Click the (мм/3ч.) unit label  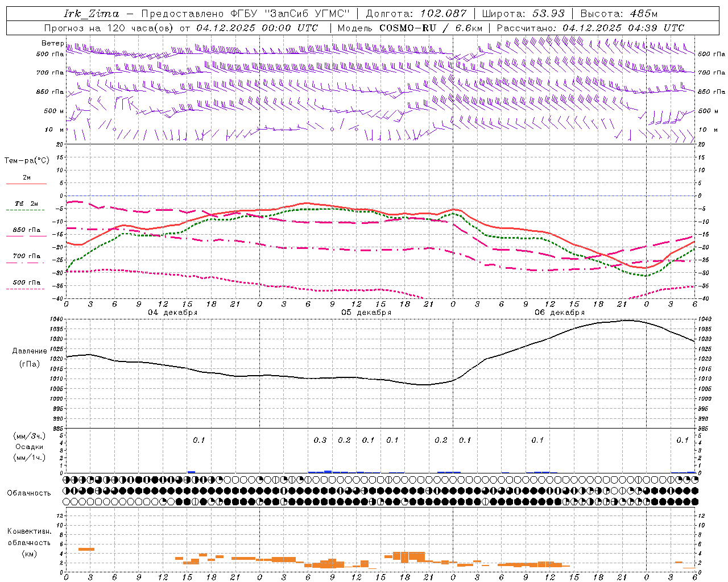[30, 436]
